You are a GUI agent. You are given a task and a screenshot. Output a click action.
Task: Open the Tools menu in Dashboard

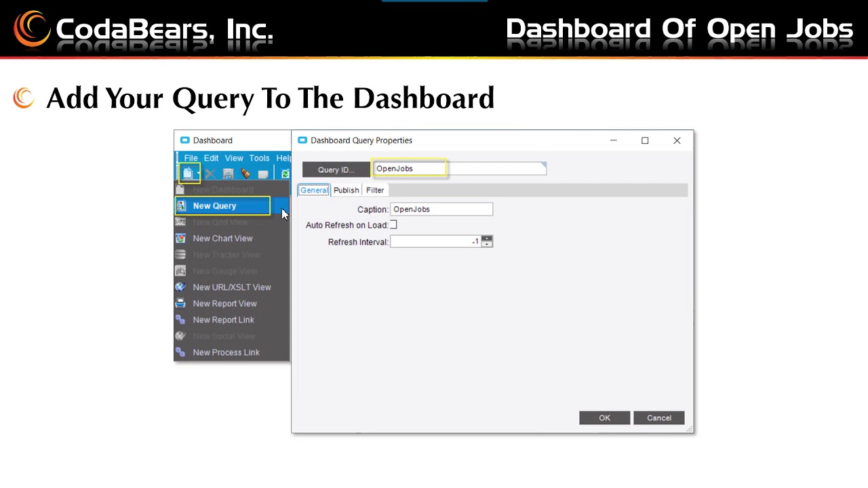(259, 158)
